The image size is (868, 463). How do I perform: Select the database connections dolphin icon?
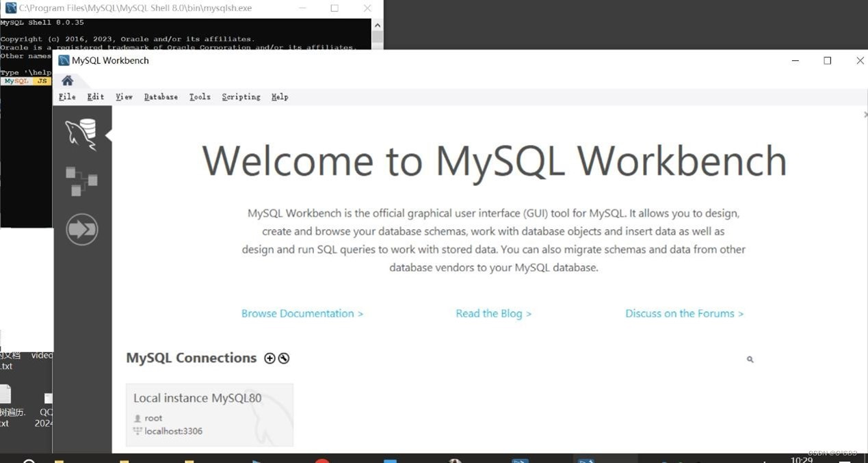point(81,131)
